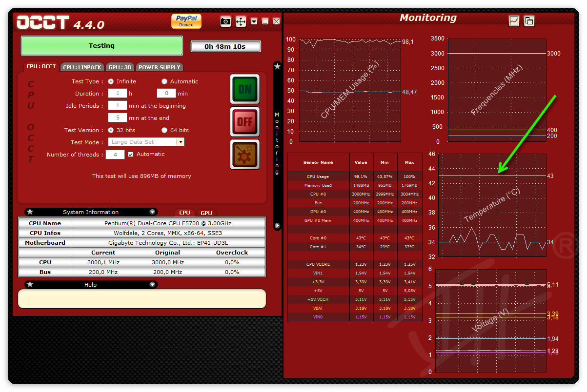Click the idle minutes at the beginning field
Image resolution: width=587 pixels, height=392 pixels.
118,105
